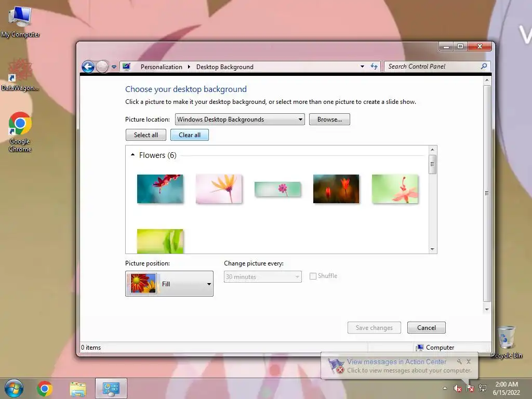Image resolution: width=532 pixels, height=399 pixels.
Task: Go back with the blue Back arrow
Action: (x=88, y=67)
